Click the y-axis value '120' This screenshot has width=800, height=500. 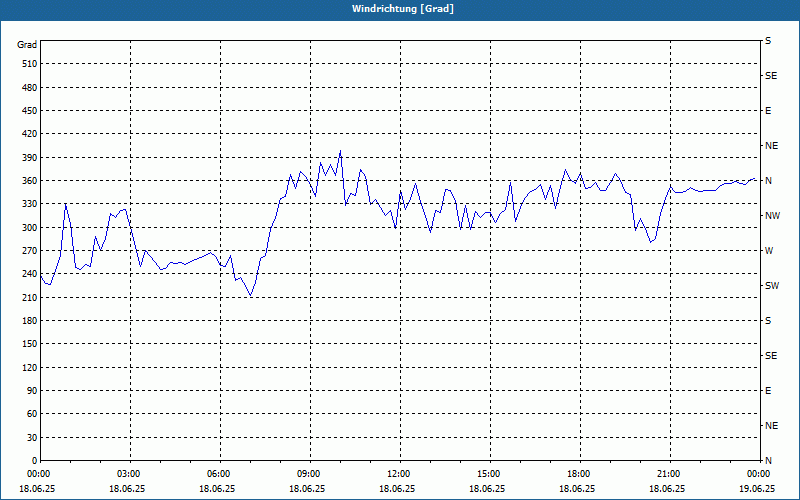point(30,367)
